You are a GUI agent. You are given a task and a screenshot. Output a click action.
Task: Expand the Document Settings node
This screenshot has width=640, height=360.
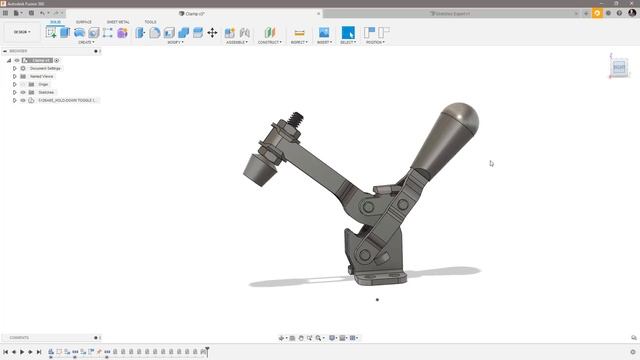(15, 69)
